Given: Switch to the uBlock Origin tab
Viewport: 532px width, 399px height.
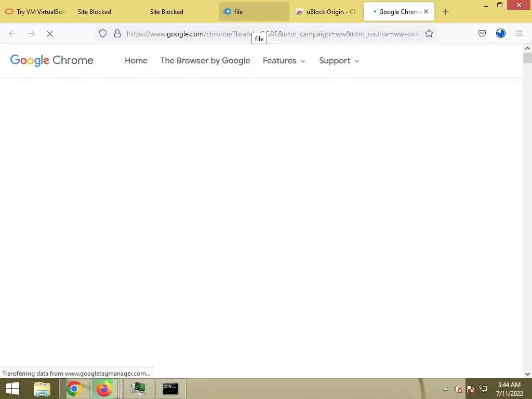Looking at the screenshot, I should [x=326, y=12].
